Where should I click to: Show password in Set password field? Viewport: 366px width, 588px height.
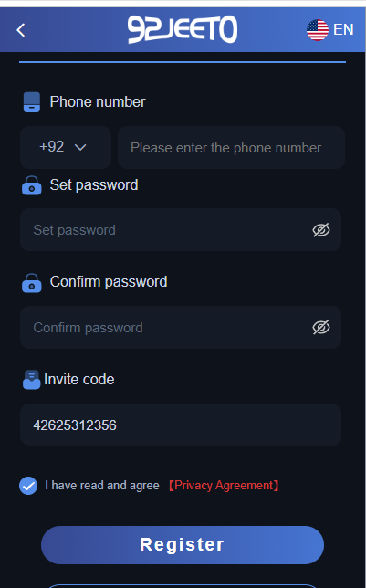321,230
